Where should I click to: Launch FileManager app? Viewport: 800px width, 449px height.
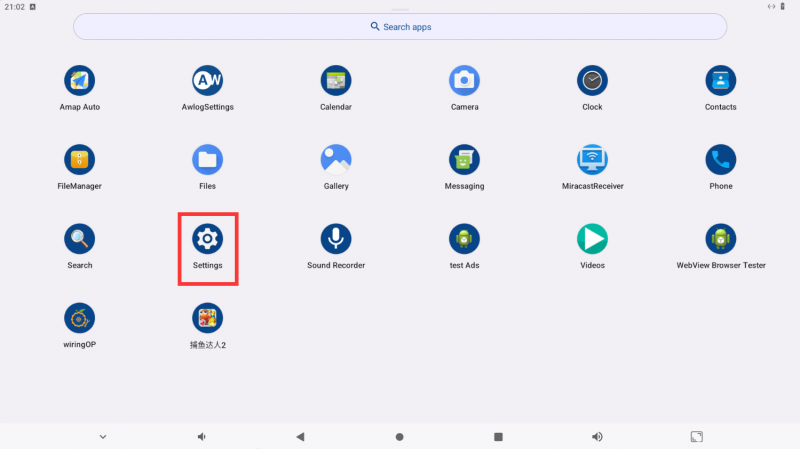[79, 160]
